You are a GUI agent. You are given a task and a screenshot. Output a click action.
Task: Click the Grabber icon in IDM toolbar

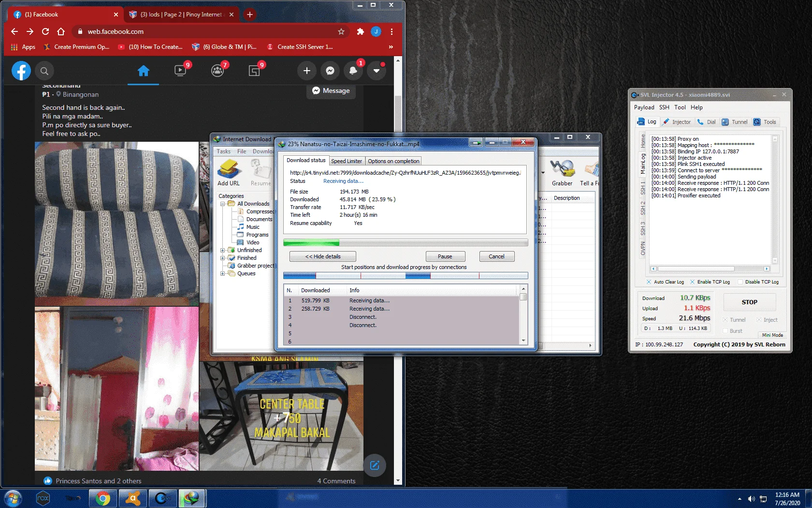pyautogui.click(x=562, y=173)
